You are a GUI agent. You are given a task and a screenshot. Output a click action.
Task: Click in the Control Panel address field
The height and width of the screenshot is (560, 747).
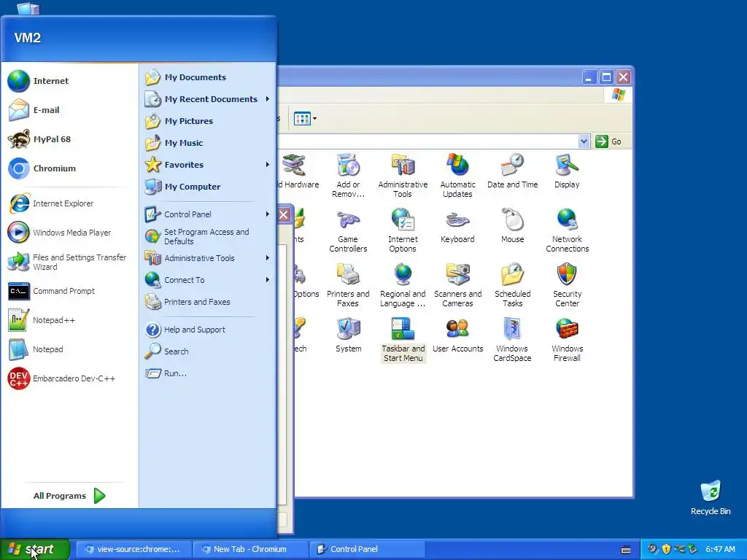point(427,141)
